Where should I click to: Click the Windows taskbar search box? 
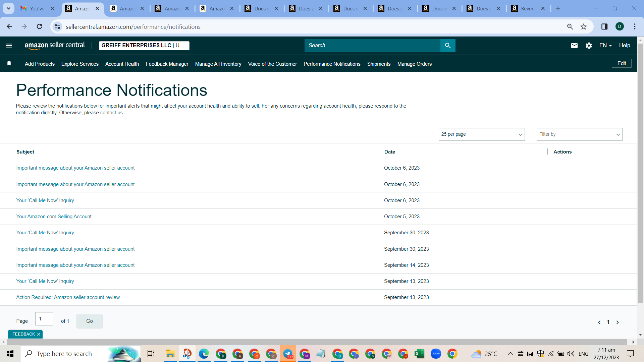tap(80, 354)
